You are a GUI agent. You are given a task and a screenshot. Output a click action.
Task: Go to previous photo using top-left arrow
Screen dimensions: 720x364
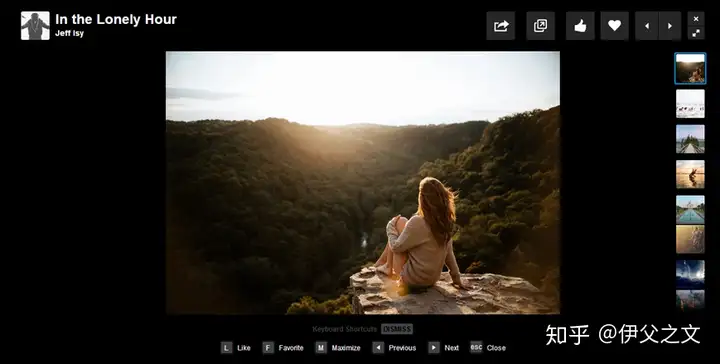[647, 26]
